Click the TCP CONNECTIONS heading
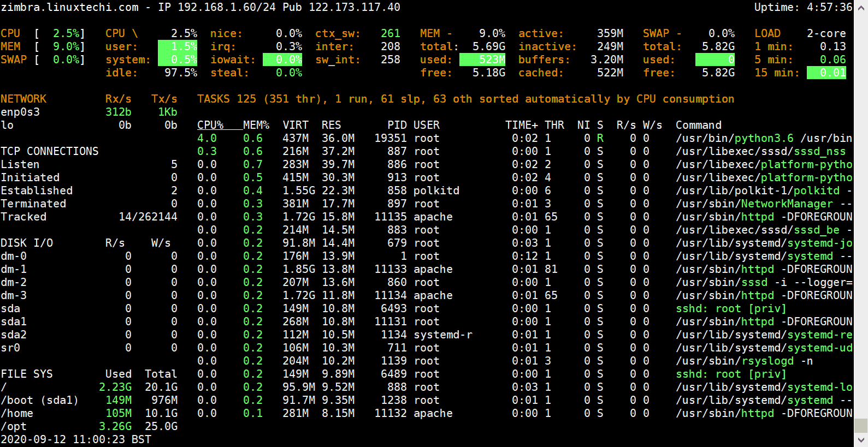The width and height of the screenshot is (868, 447). pos(50,151)
